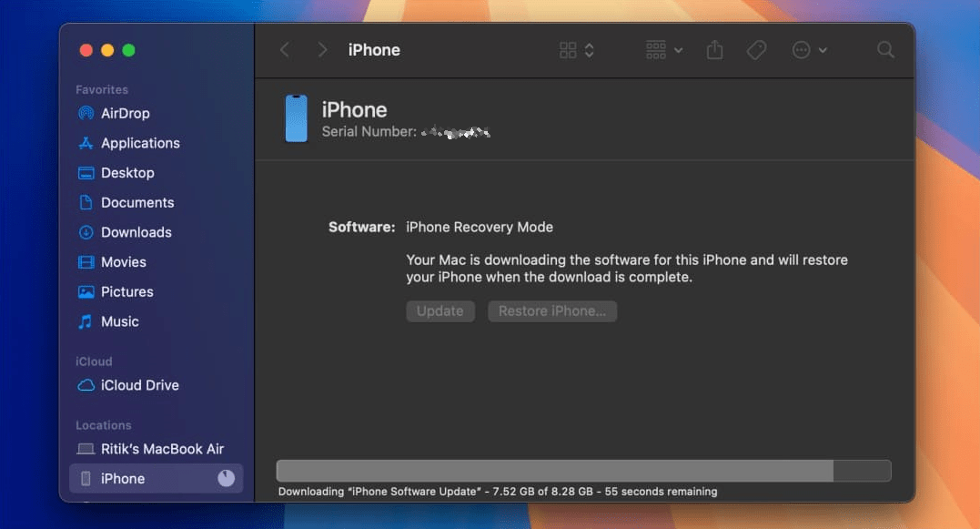Click the blue iPhone device icon
Viewport: 980px width, 529px height.
[x=297, y=118]
